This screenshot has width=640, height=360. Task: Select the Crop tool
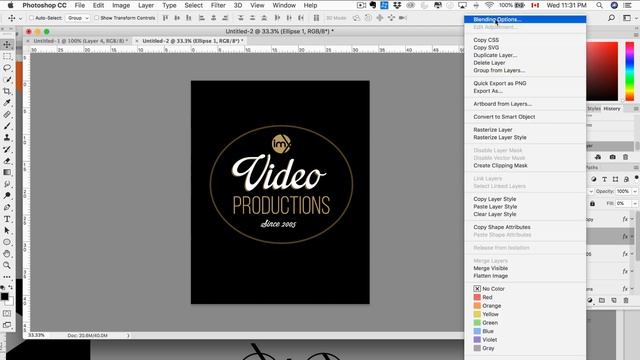[x=7, y=91]
